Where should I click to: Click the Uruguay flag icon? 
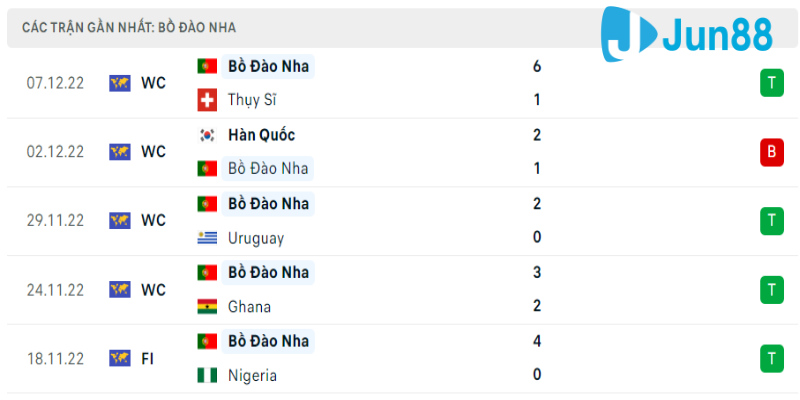(x=208, y=238)
